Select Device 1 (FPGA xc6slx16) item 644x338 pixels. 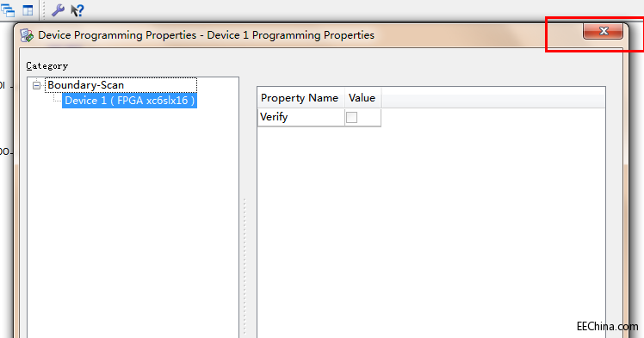click(x=129, y=101)
